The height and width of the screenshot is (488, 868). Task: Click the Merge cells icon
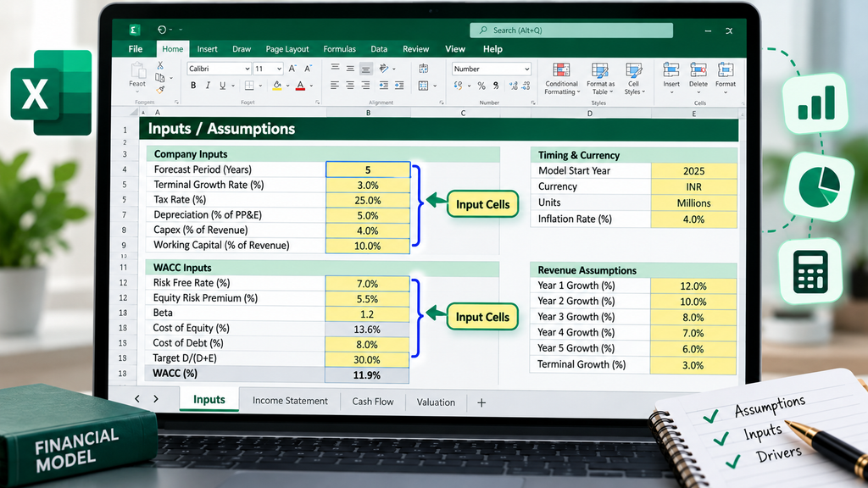pos(424,86)
